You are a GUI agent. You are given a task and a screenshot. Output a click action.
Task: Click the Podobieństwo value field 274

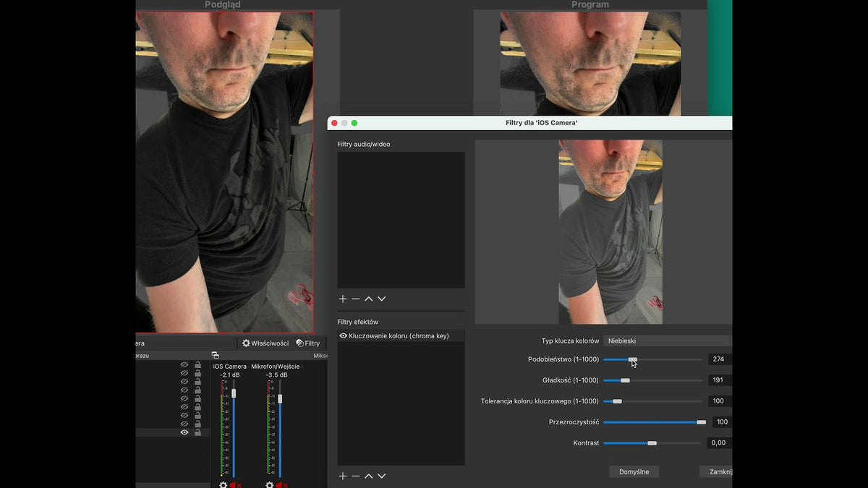(x=720, y=359)
